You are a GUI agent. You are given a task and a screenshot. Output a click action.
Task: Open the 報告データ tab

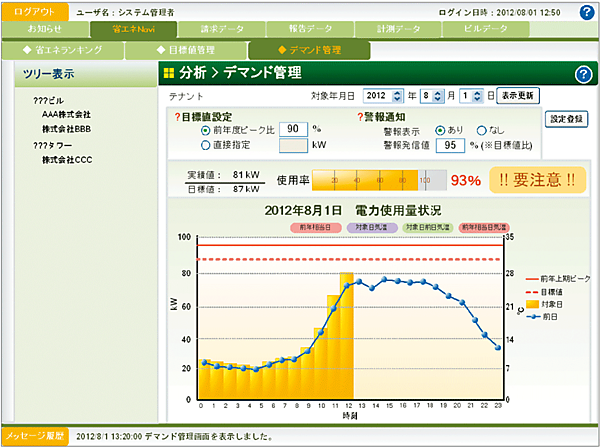pyautogui.click(x=310, y=29)
